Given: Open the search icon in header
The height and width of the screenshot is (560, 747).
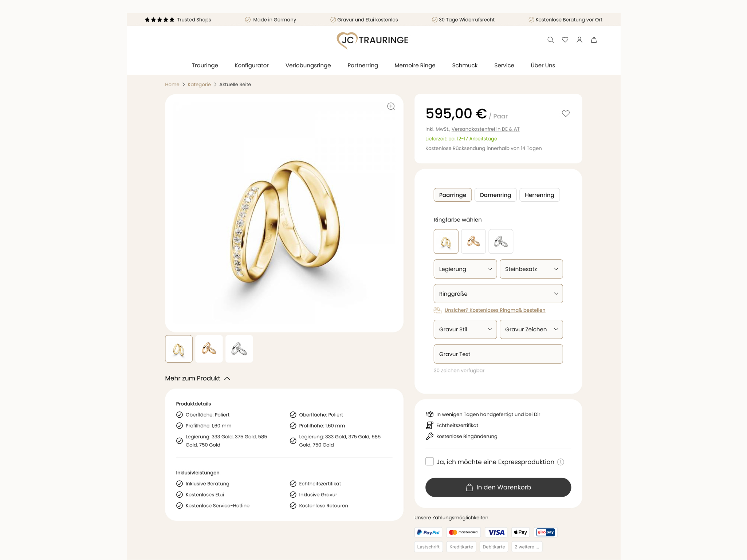Looking at the screenshot, I should pos(550,40).
